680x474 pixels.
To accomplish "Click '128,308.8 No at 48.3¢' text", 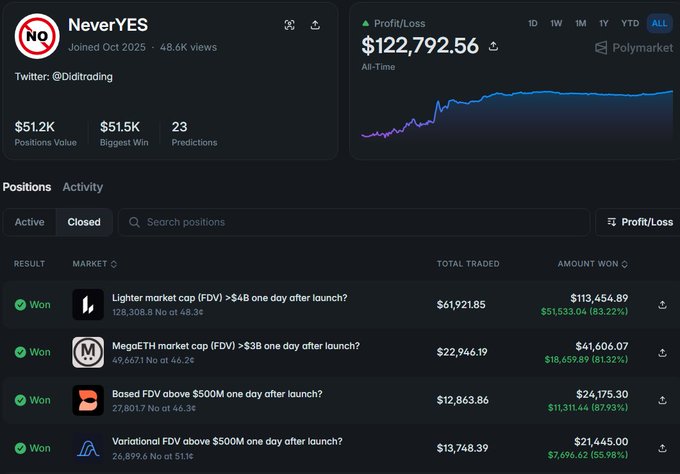I will tap(158, 312).
